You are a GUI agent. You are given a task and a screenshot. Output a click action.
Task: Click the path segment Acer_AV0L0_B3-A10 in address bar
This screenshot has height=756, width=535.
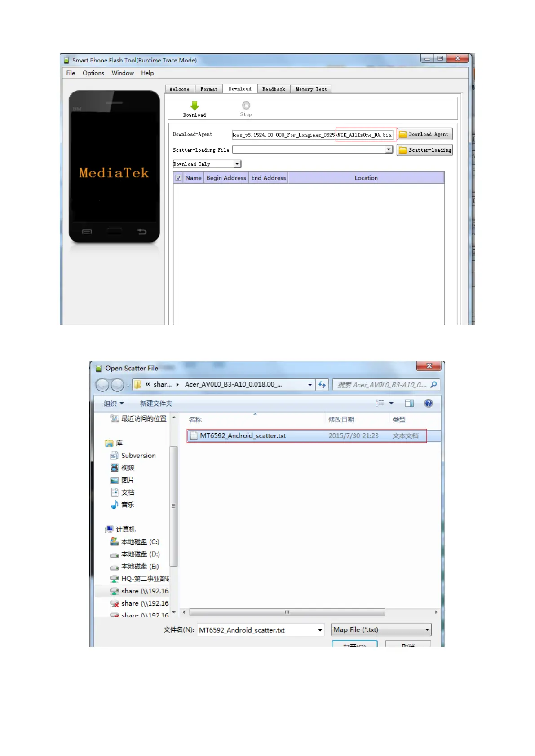tap(233, 384)
